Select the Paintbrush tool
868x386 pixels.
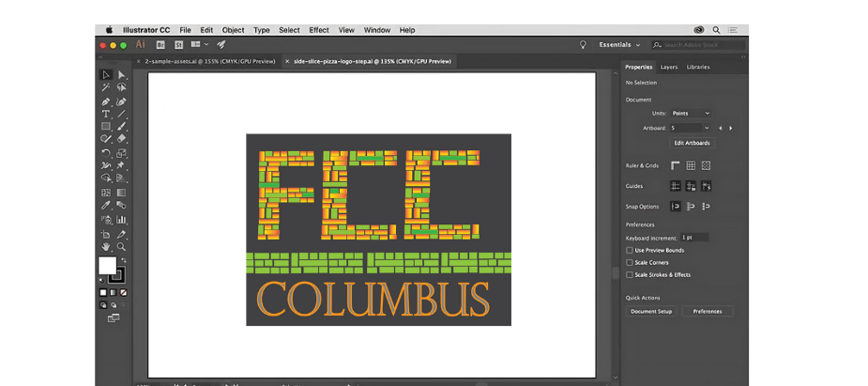(122, 126)
